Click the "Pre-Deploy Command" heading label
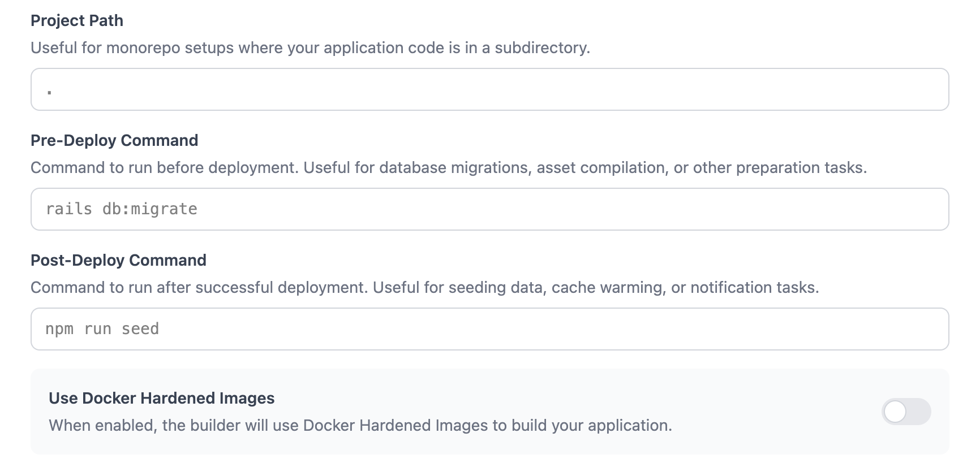Screen dimensions: 980x476 (114, 140)
